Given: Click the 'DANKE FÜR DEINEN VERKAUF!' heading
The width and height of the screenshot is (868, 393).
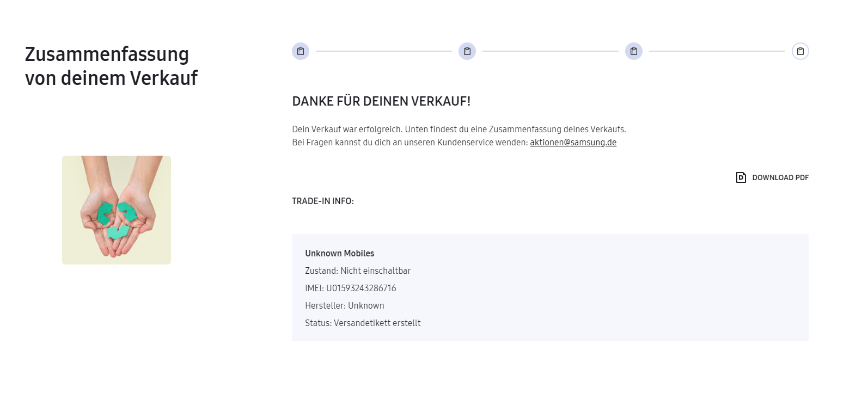Looking at the screenshot, I should point(381,101).
